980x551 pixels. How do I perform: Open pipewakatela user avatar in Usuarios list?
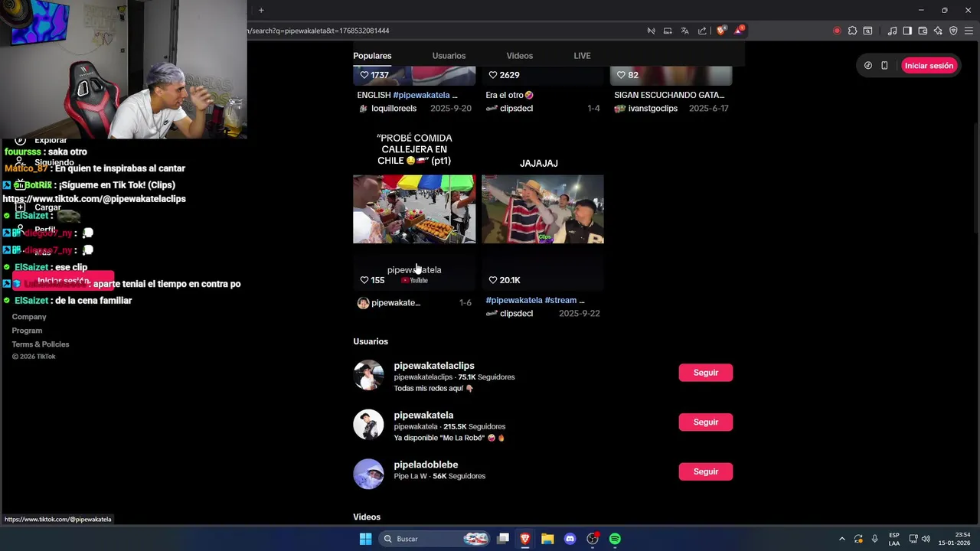(x=368, y=425)
